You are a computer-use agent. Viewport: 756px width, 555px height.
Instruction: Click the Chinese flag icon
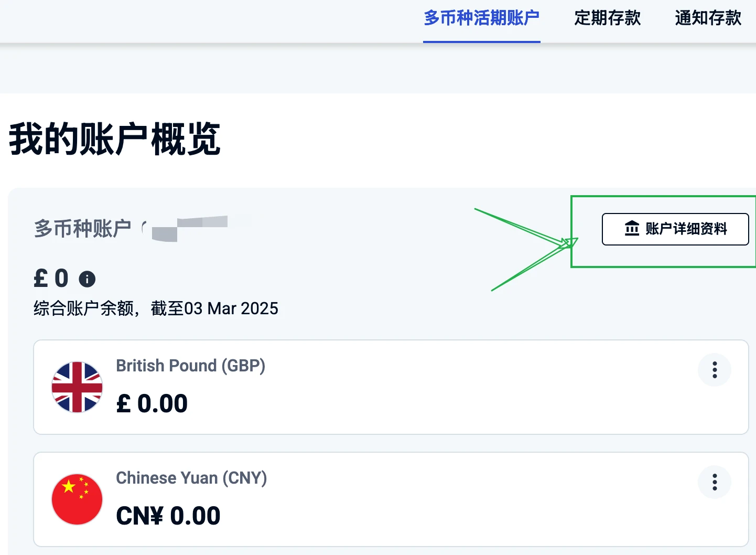77,499
